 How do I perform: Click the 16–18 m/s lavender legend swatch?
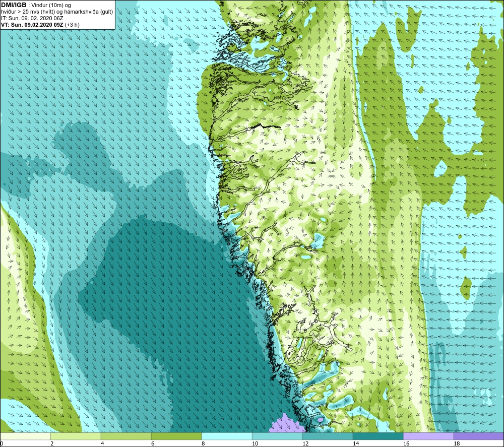pyautogui.click(x=428, y=436)
